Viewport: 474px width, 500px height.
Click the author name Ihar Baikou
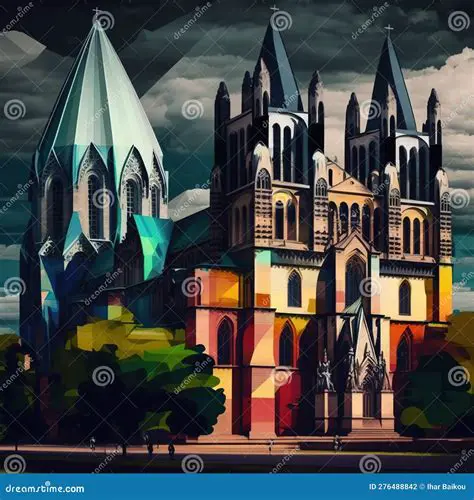point(446,487)
